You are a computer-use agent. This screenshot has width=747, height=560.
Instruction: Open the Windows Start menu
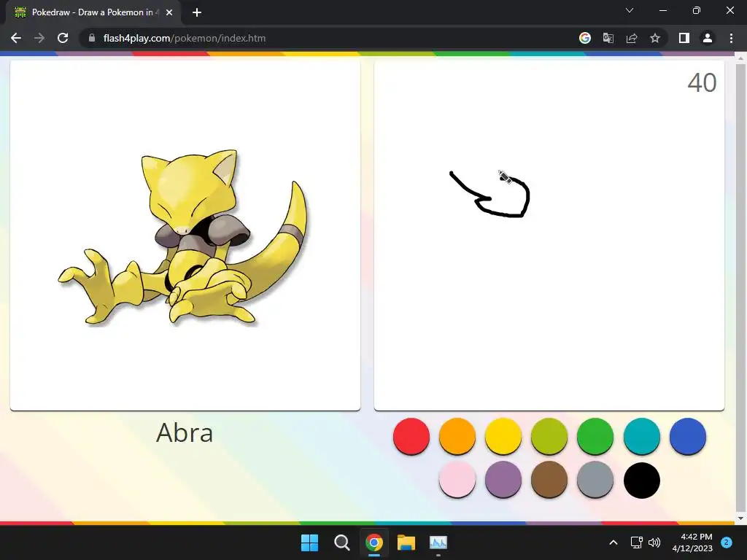point(309,542)
